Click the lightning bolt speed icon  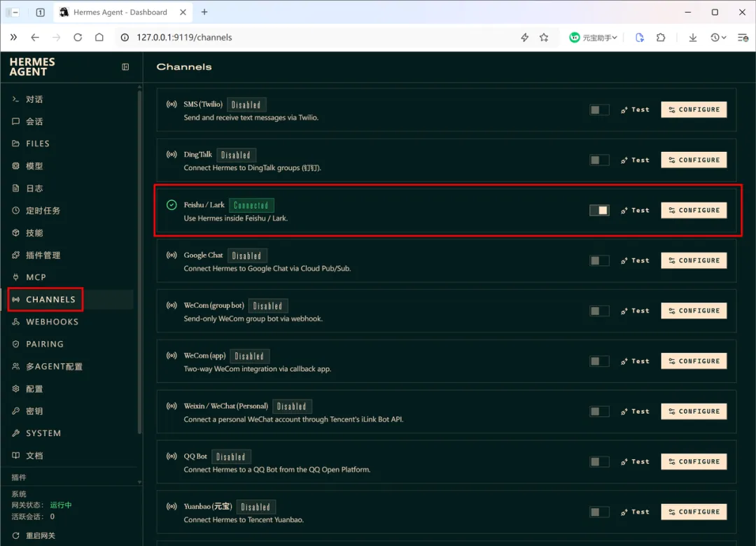coord(524,38)
